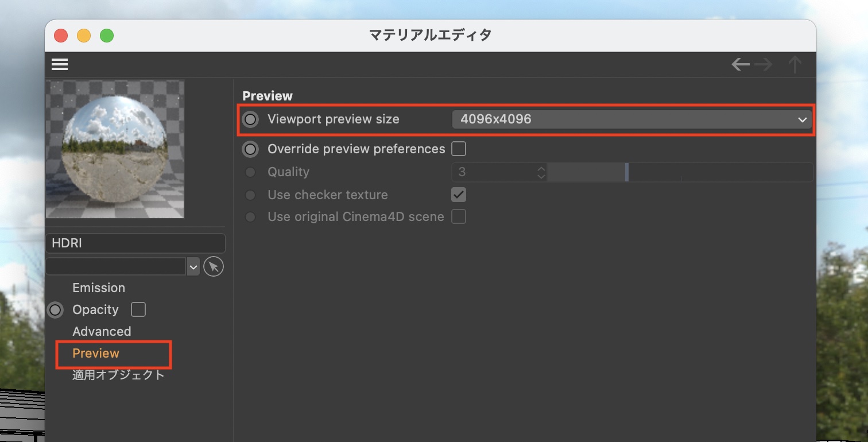Click the Quality value stepper arrows
The image size is (868, 442).
point(541,172)
